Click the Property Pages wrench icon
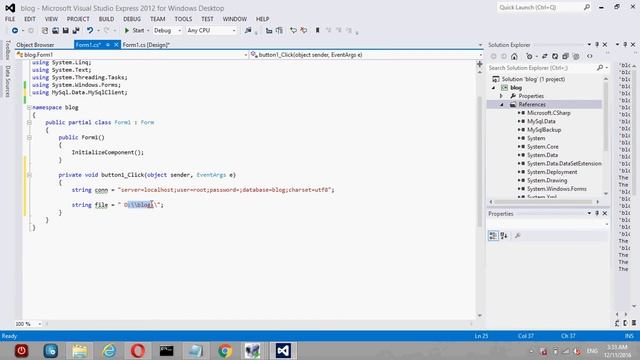The image size is (640, 360). 518,236
